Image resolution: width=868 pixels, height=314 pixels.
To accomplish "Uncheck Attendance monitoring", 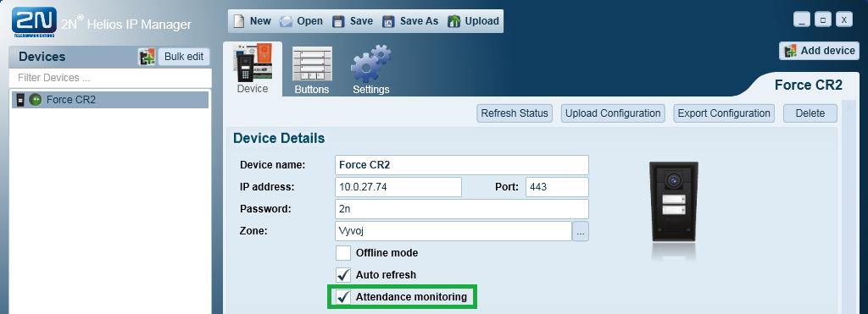I will 343,297.
